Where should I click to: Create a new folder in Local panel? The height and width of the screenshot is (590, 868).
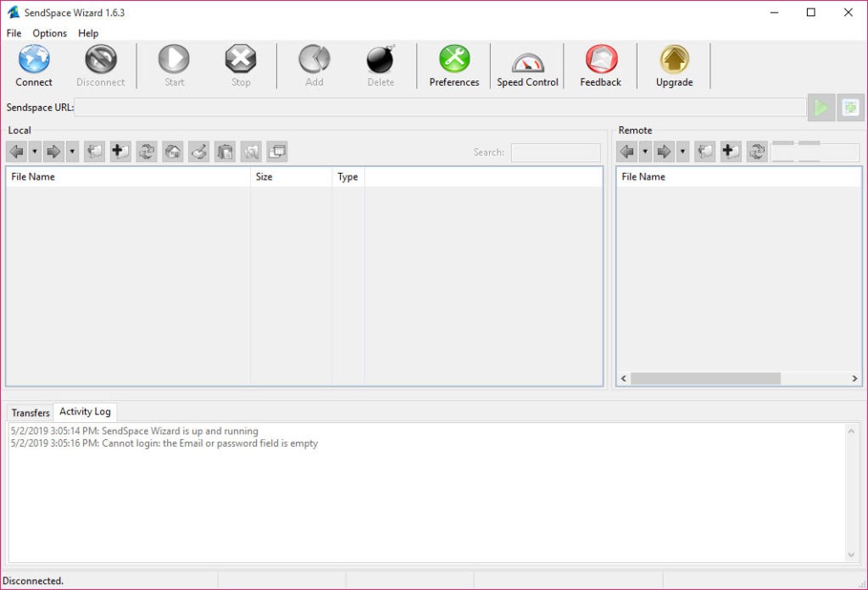(120, 152)
